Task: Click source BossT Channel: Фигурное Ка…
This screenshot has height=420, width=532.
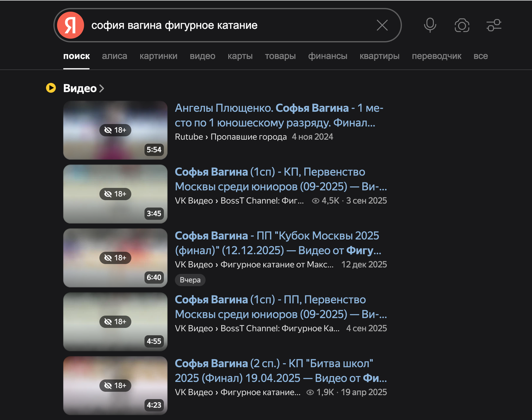Action: point(280,328)
